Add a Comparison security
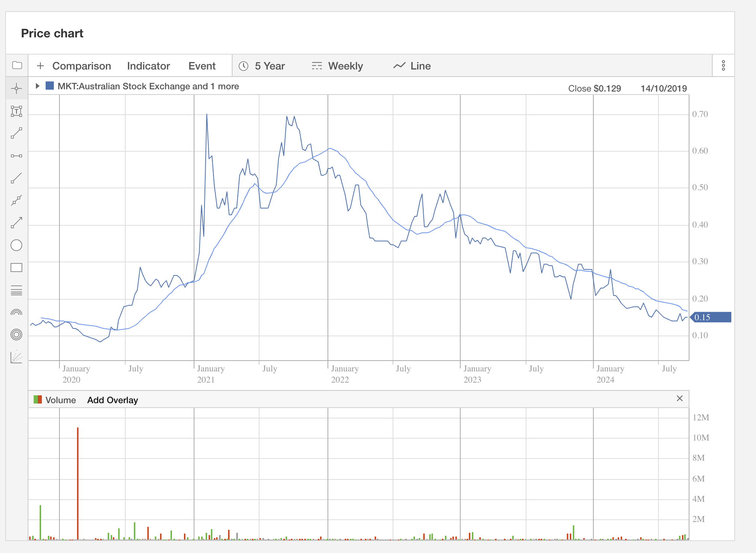 click(74, 66)
